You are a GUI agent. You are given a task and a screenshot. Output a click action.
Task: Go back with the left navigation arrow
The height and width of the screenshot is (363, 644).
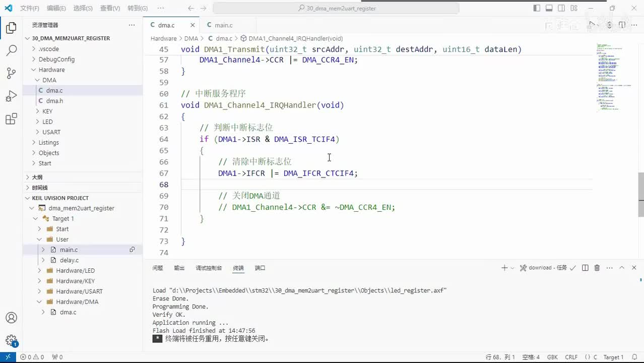(190, 8)
